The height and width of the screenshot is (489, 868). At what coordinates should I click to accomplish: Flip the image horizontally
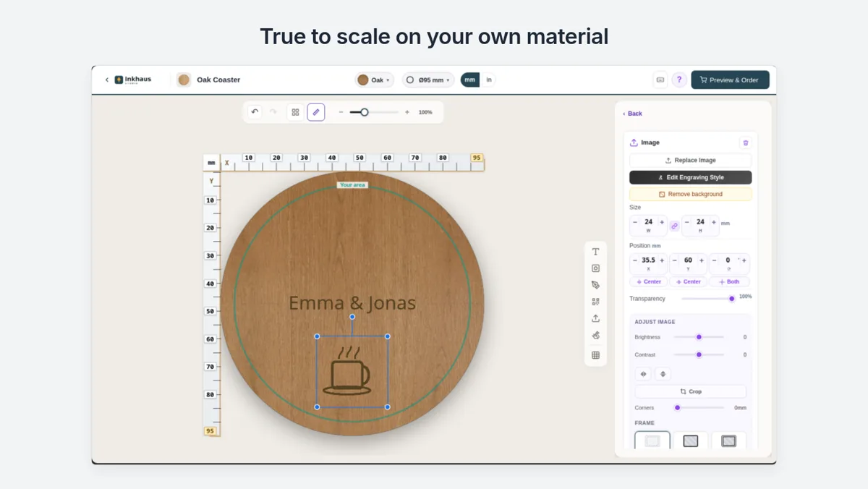coord(643,374)
